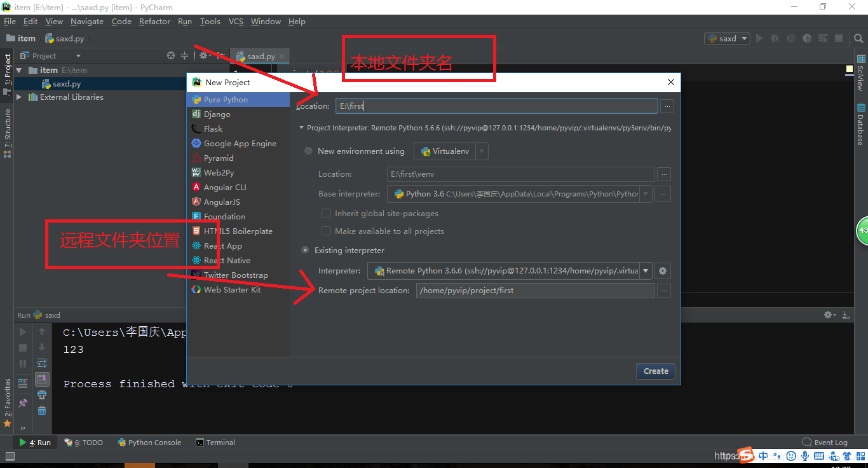Expand External Libraries tree node
This screenshot has height=468, width=868.
pyautogui.click(x=19, y=97)
